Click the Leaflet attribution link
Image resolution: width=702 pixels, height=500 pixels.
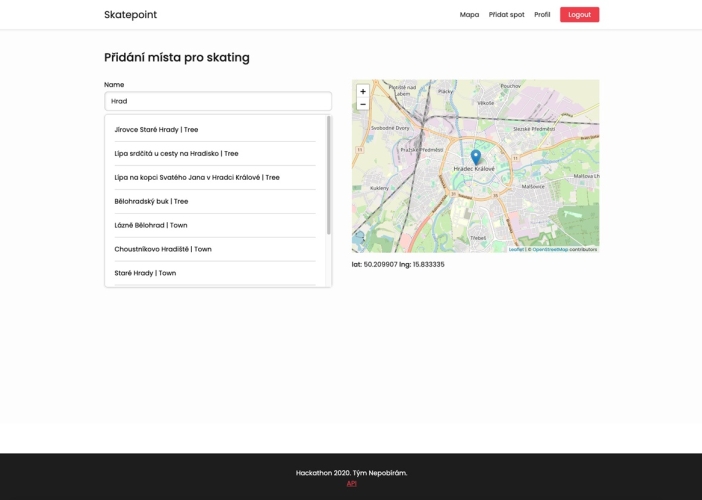click(516, 249)
